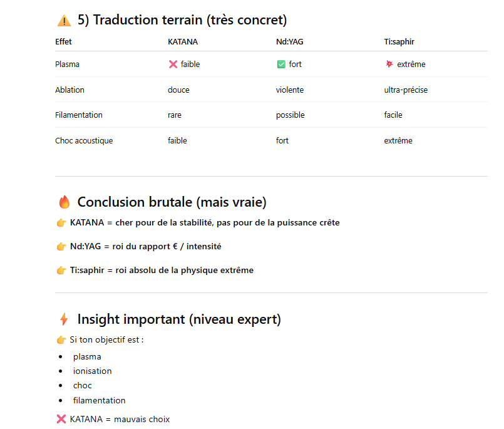The image size is (504, 429).
Task: Click the ultra-précise cell in Ablation row
Action: (x=406, y=90)
